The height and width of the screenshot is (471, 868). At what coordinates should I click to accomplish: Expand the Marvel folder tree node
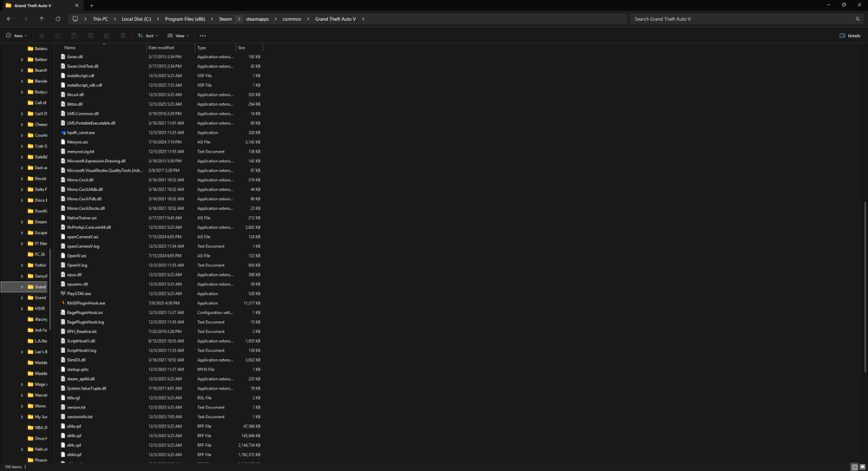pos(22,396)
